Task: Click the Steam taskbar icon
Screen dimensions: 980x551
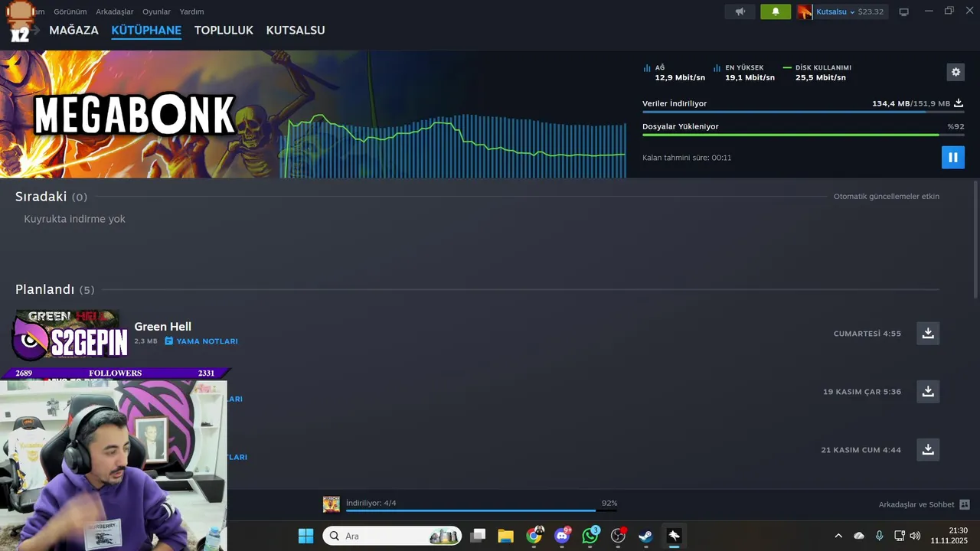Action: click(x=646, y=536)
